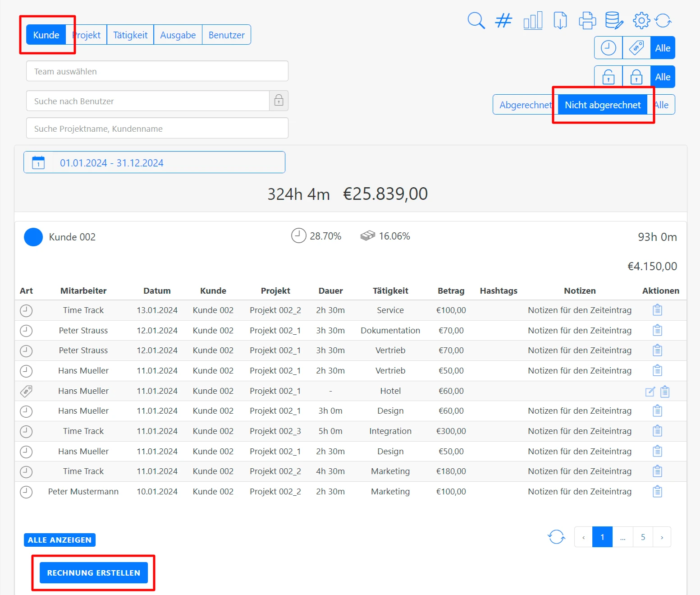This screenshot has height=595, width=700.
Task: Print the current report
Action: (587, 20)
